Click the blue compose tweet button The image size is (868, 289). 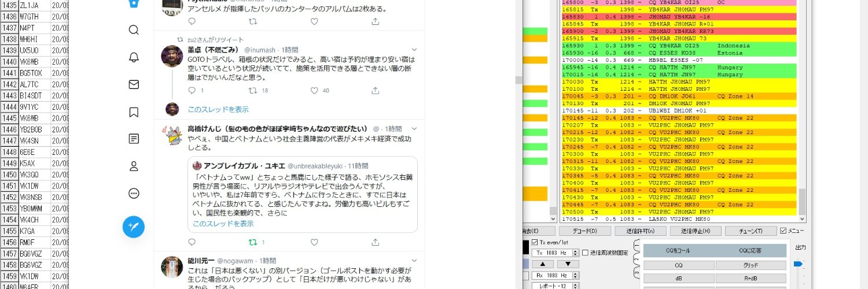coord(134,227)
